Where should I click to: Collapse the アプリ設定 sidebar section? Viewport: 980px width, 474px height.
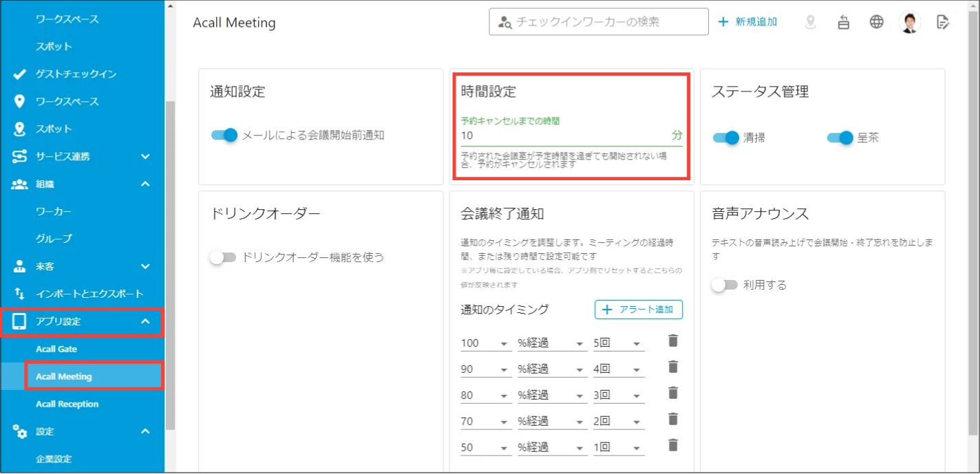[145, 321]
